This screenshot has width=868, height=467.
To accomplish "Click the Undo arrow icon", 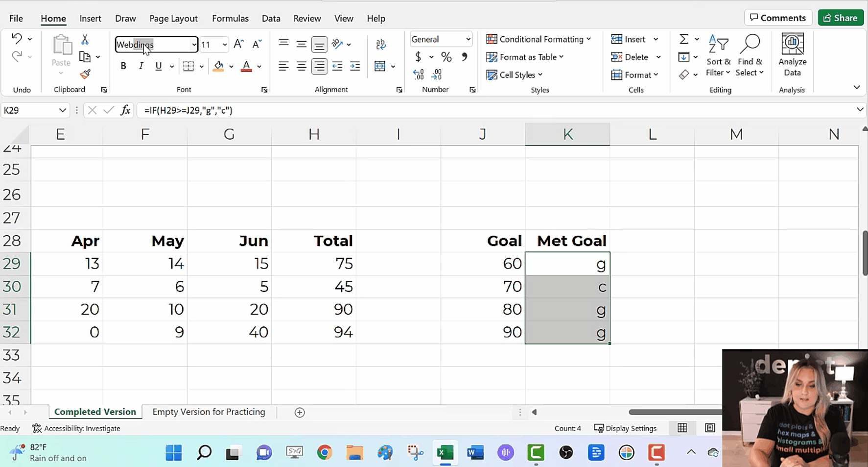I will coord(17,39).
